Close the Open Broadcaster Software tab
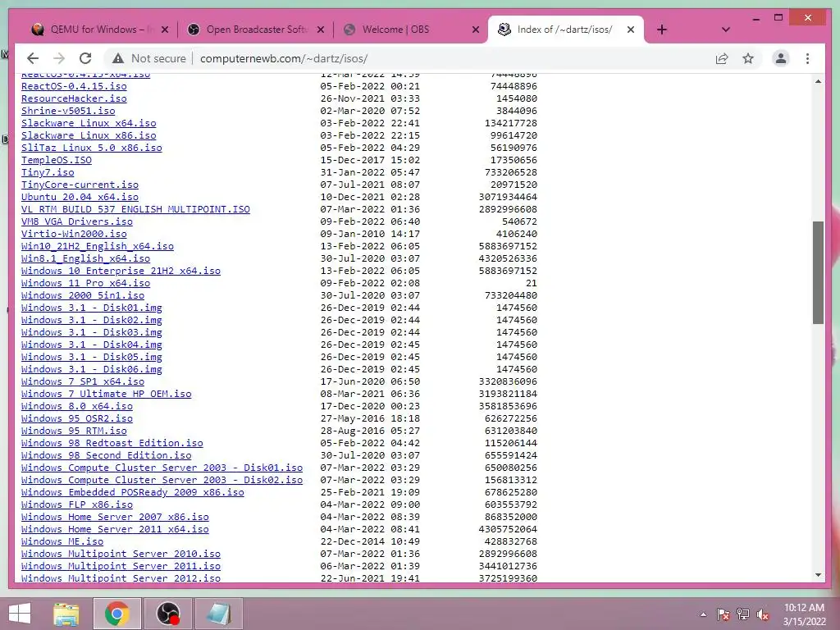This screenshot has width=840, height=630. [x=321, y=30]
